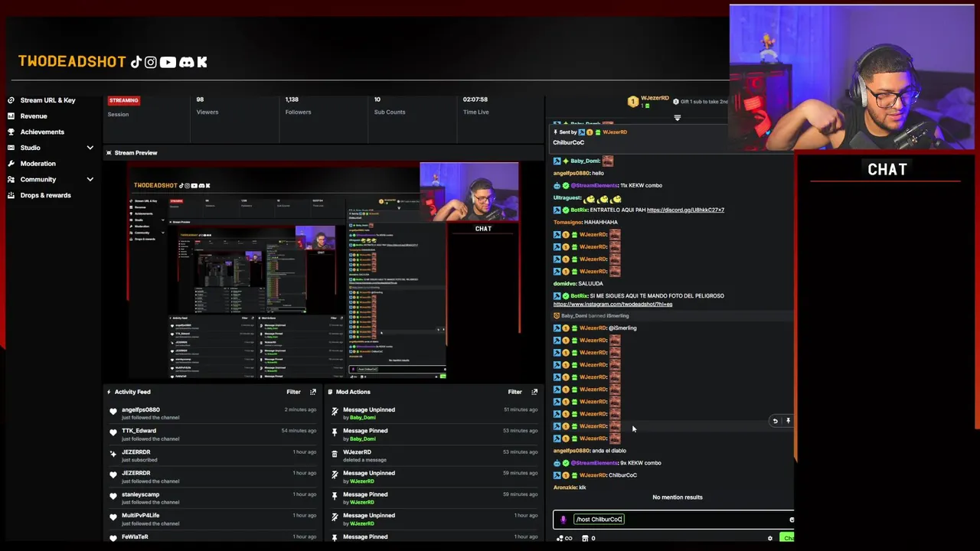
Task: Collapse the pinned message toggle arrow
Action: point(677,118)
